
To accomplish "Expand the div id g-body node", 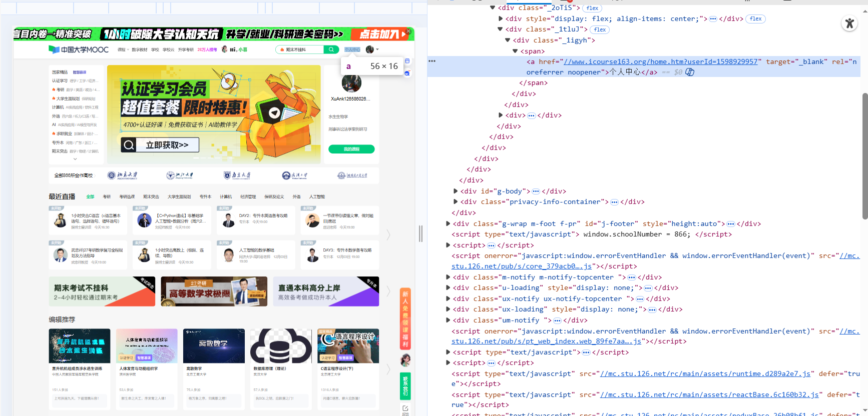I will tap(456, 191).
